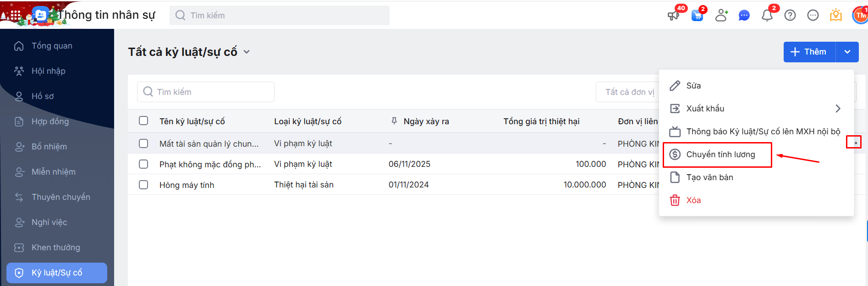Screen dimensions: 868x286
Task: Open the shopping cart icon
Action: [x=697, y=16]
